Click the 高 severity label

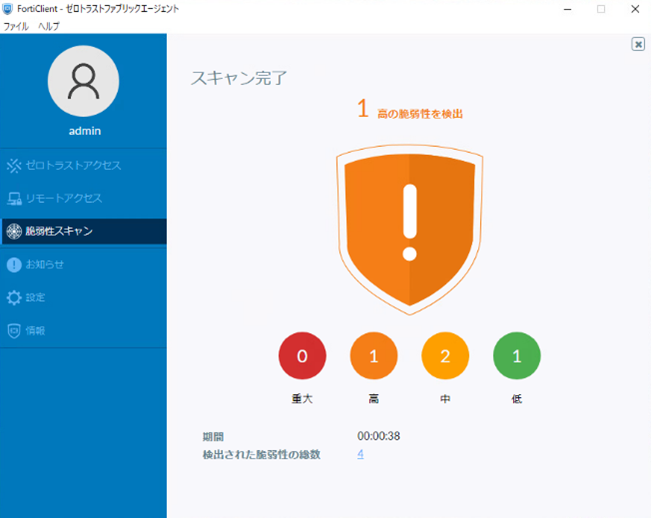[374, 399]
